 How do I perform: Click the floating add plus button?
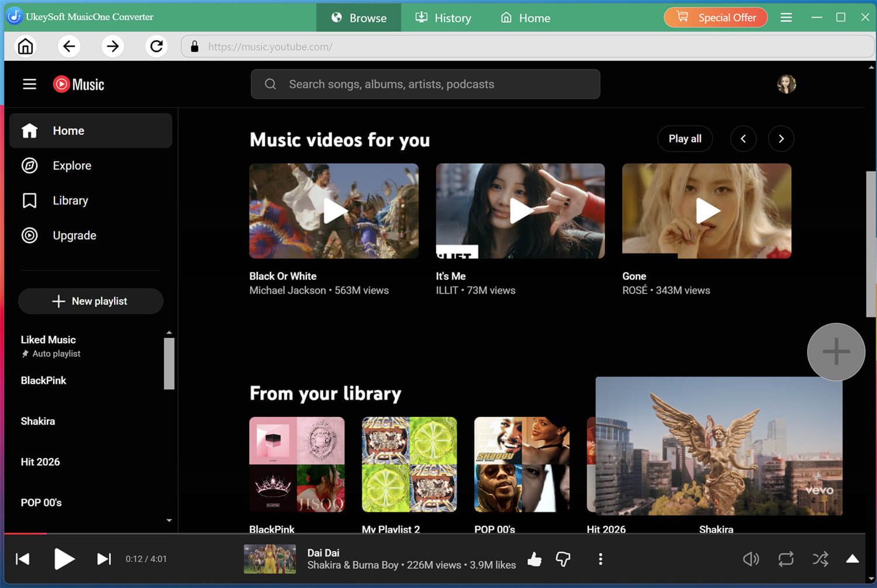pyautogui.click(x=836, y=352)
